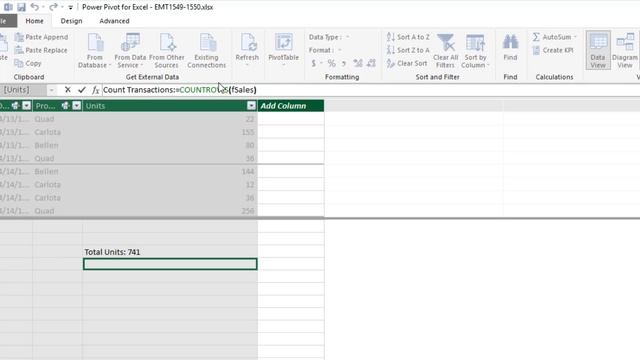This screenshot has width=640, height=360.
Task: Open the From Database import menu
Action: coord(95,51)
